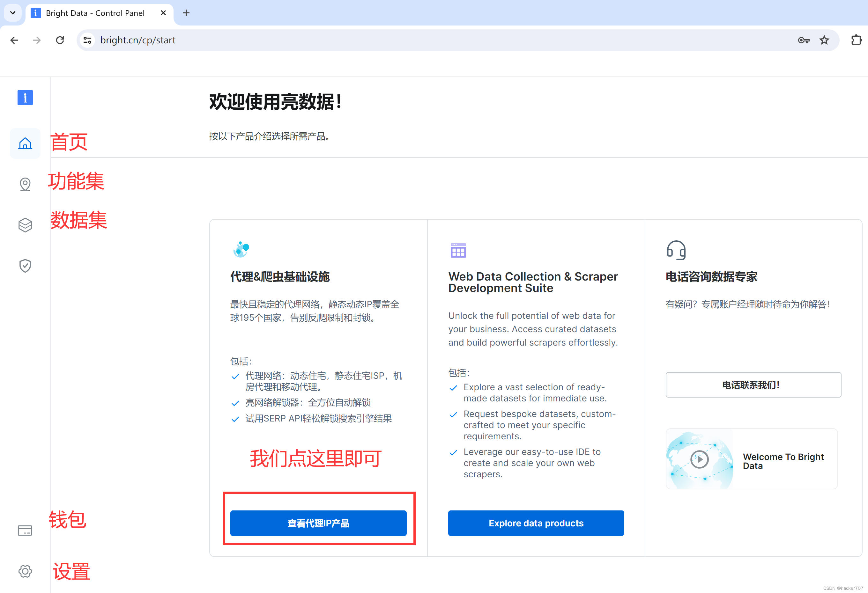Viewport: 868px width, 593px height.
Task: Open the browser extensions puzzle icon
Action: (856, 40)
